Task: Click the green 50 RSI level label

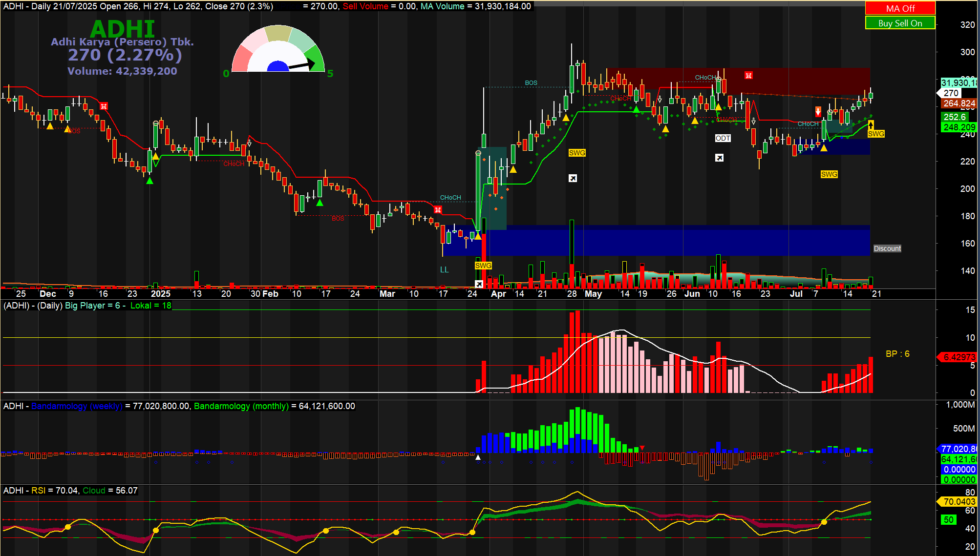Action: point(948,520)
